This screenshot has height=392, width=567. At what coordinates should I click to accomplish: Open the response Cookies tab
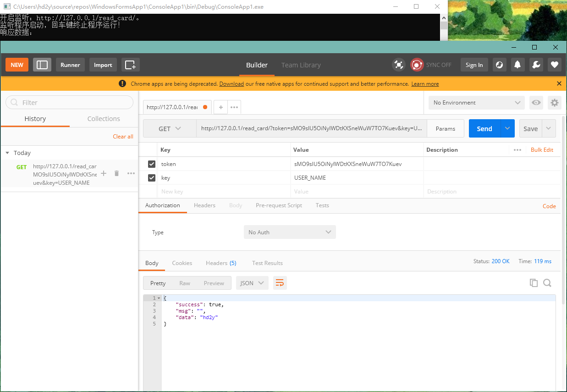(182, 263)
